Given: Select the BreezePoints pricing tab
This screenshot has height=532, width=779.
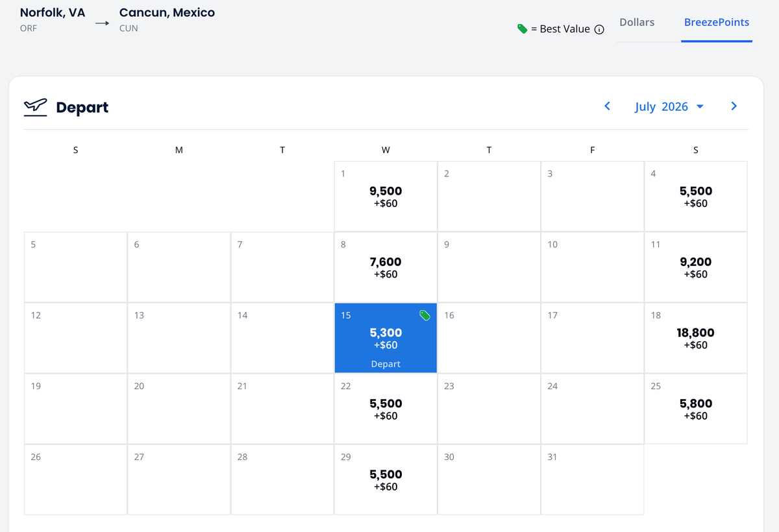Looking at the screenshot, I should 717,22.
